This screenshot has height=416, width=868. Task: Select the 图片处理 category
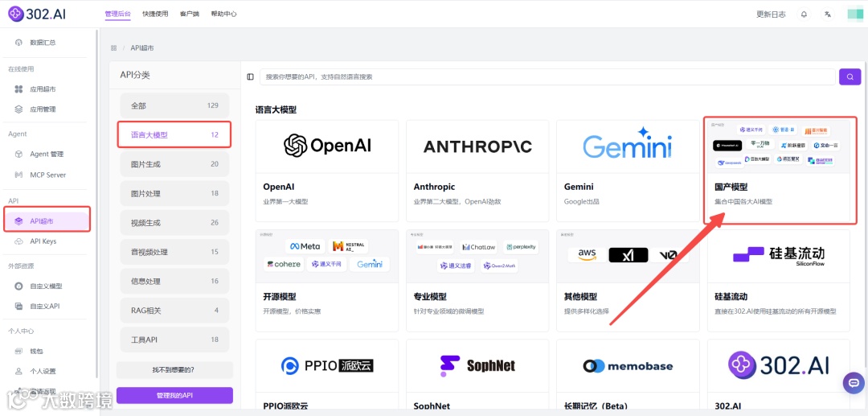point(174,193)
